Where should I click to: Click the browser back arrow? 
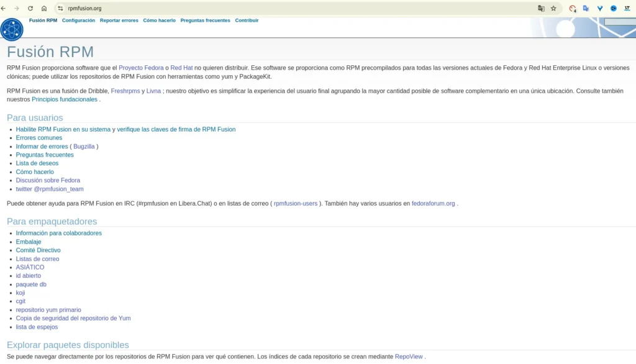(x=3, y=8)
